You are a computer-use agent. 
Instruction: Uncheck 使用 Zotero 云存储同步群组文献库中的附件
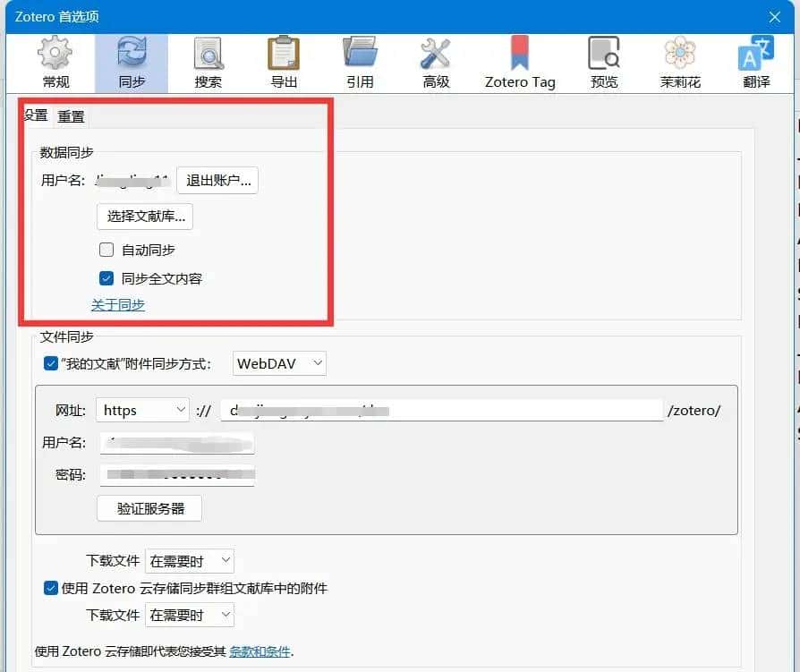51,588
